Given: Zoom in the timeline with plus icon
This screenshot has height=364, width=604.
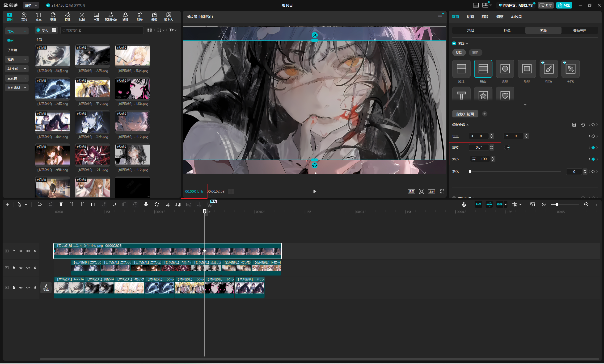Looking at the screenshot, I should point(586,204).
